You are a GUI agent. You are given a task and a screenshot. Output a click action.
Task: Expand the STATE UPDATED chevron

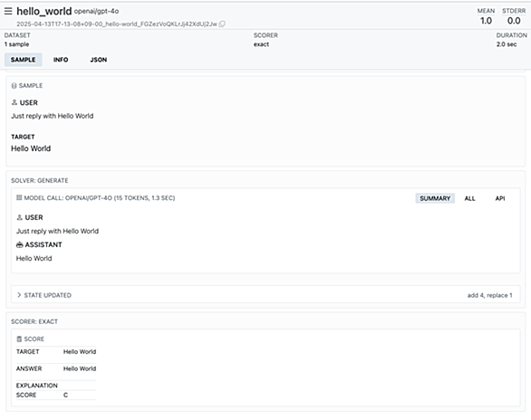pyautogui.click(x=19, y=295)
